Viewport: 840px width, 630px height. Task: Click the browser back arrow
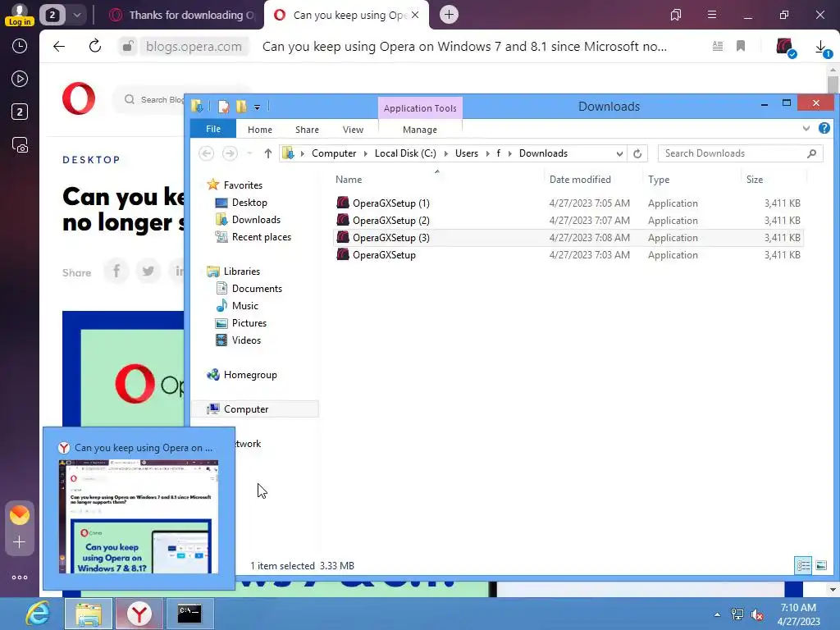[x=59, y=47]
